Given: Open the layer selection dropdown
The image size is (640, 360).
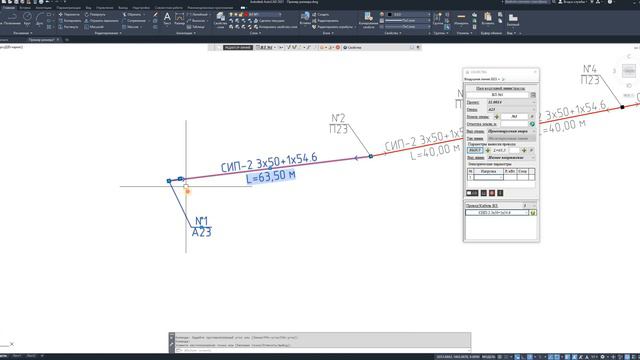Looking at the screenshot, I should [255, 14].
